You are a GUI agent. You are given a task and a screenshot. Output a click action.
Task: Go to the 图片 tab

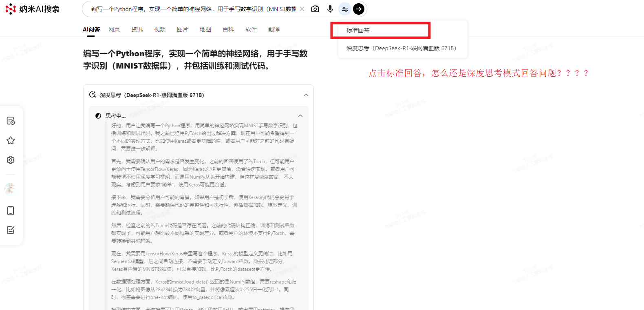point(183,29)
